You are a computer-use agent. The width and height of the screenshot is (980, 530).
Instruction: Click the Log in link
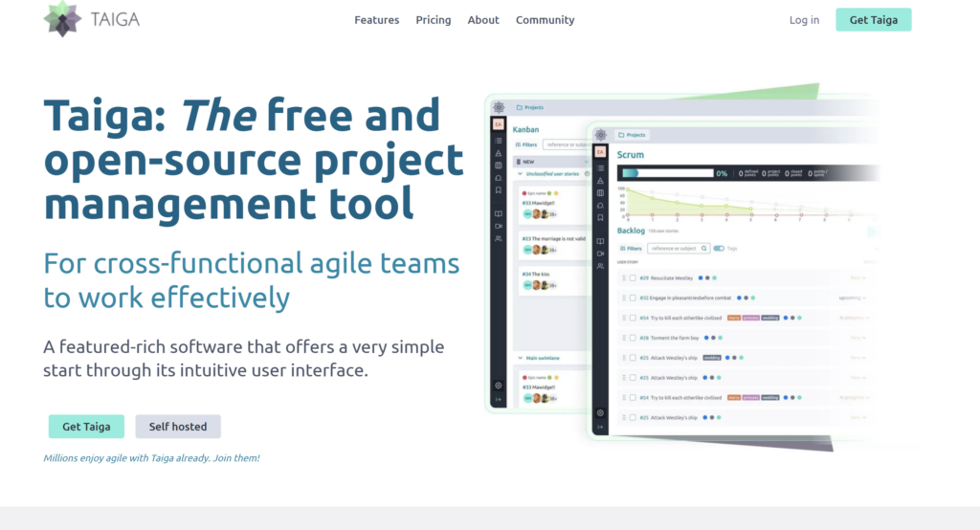tap(804, 20)
